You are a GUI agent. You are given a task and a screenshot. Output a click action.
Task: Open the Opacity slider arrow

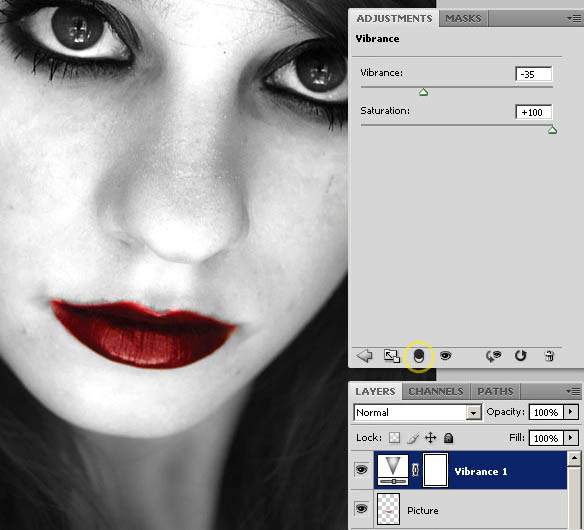[x=571, y=412]
